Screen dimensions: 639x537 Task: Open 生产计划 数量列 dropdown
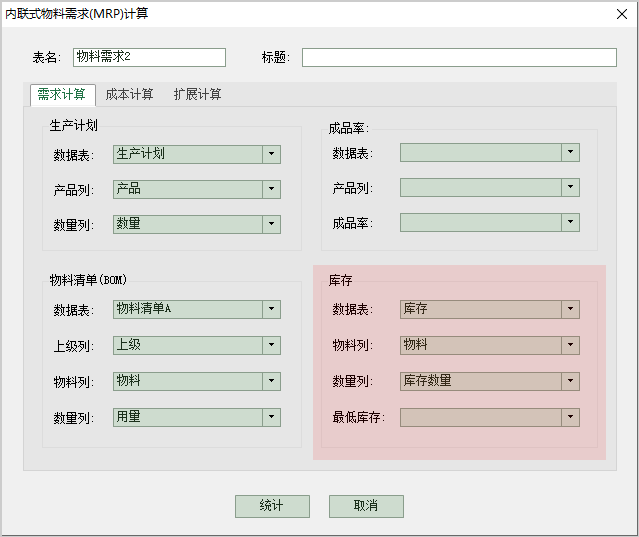click(271, 224)
